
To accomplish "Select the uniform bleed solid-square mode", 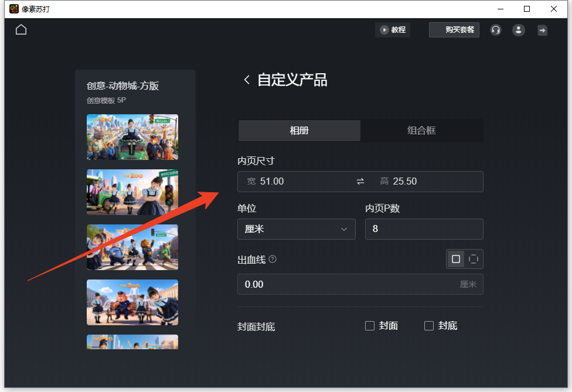I will click(x=455, y=259).
